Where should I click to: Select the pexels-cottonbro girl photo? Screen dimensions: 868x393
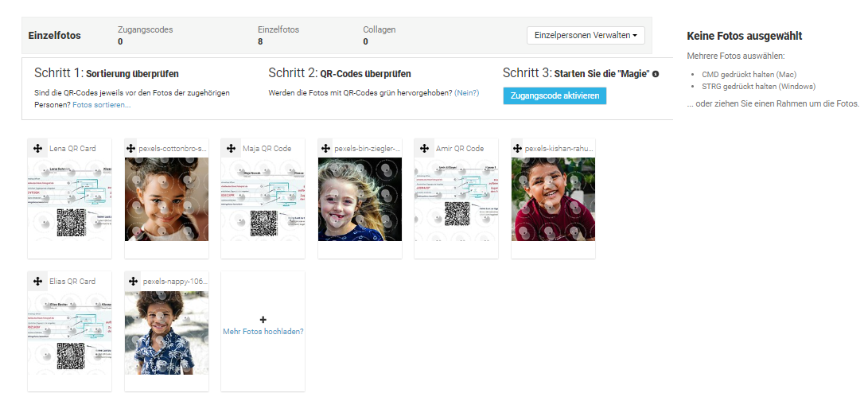(x=166, y=199)
